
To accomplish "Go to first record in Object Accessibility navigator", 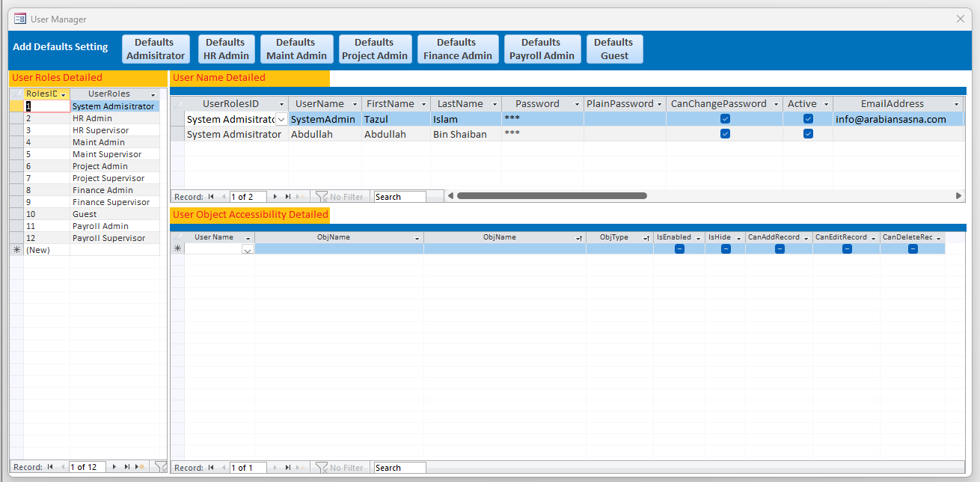I will tap(211, 468).
